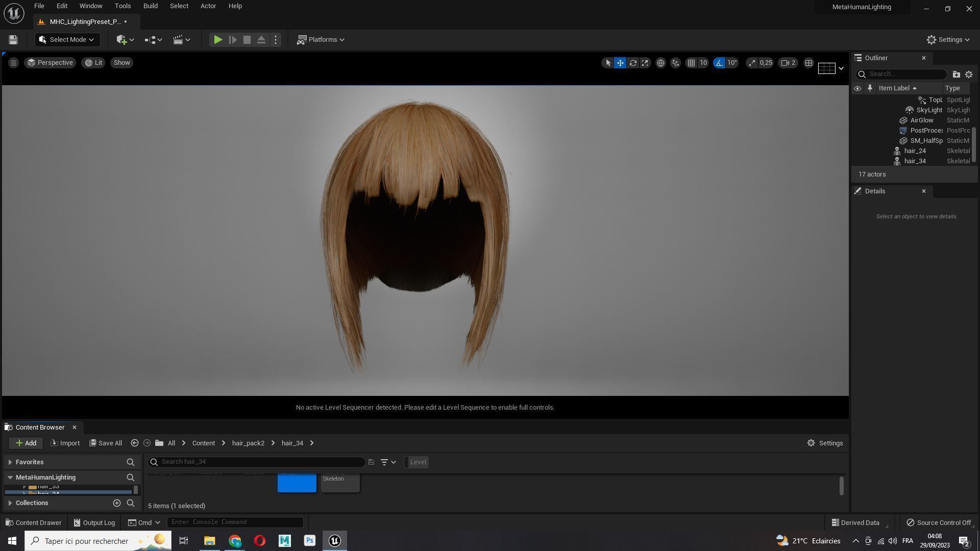Screen dimensions: 980x551
Task: Select the MHC_LightingPreset level tab
Action: (x=85, y=22)
